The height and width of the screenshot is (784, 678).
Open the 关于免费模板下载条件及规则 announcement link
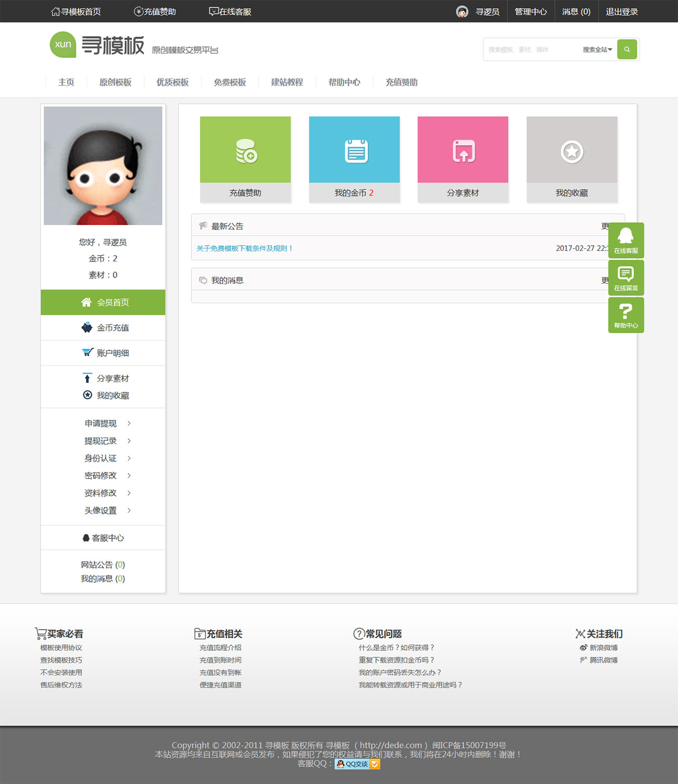click(244, 248)
